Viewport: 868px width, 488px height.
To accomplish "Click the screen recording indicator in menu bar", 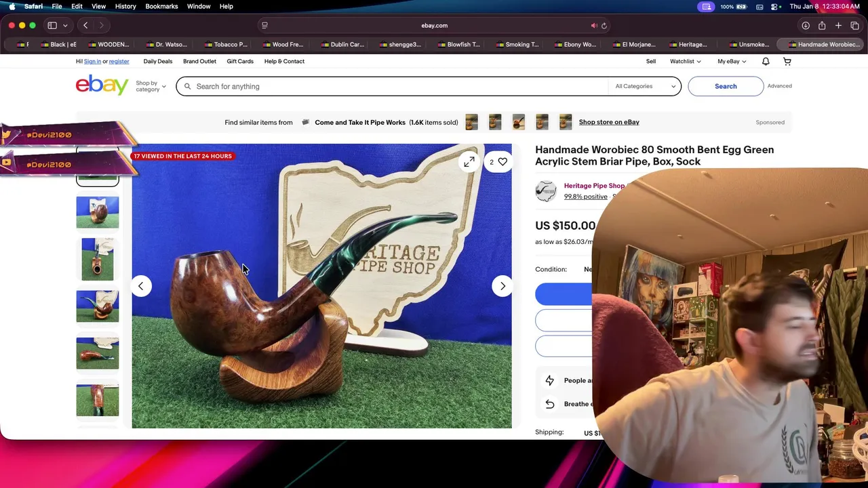I will [x=707, y=6].
